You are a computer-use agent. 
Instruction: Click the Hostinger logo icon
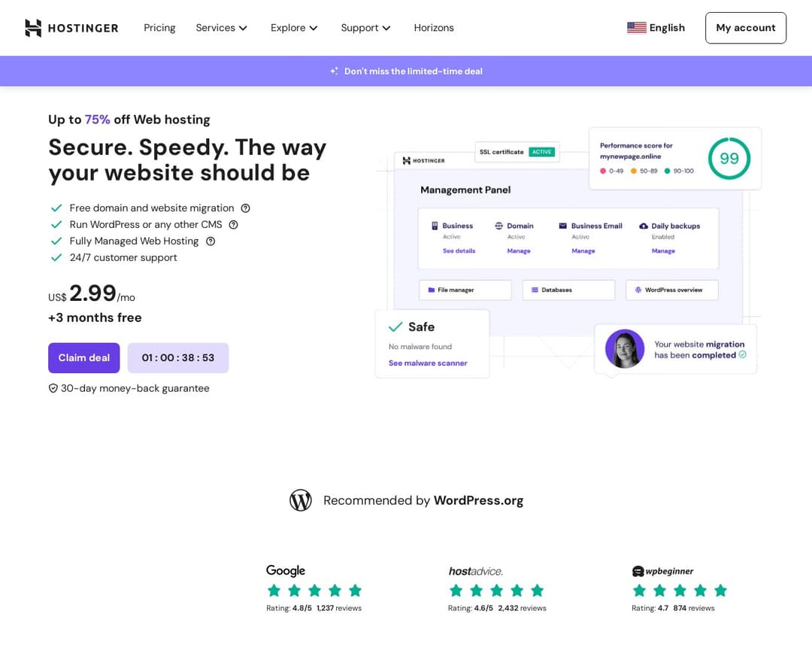[33, 28]
